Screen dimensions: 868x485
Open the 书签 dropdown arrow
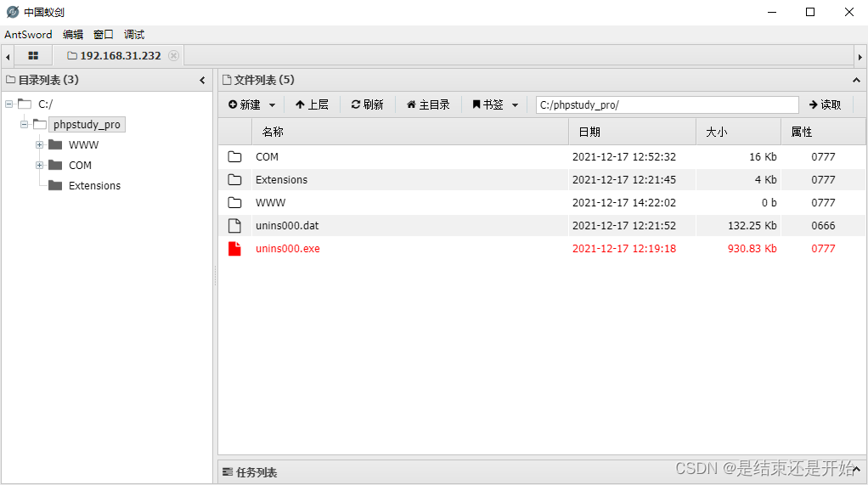[515, 104]
